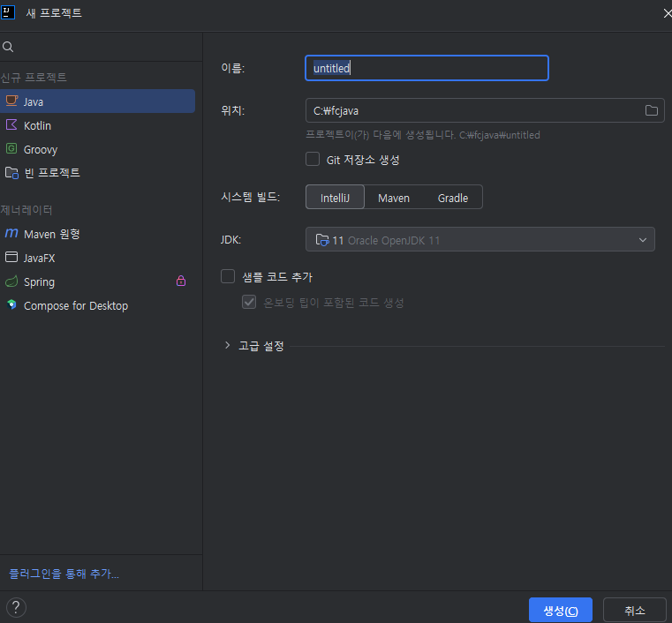
Task: Click the JDK folder icon
Action: click(321, 240)
